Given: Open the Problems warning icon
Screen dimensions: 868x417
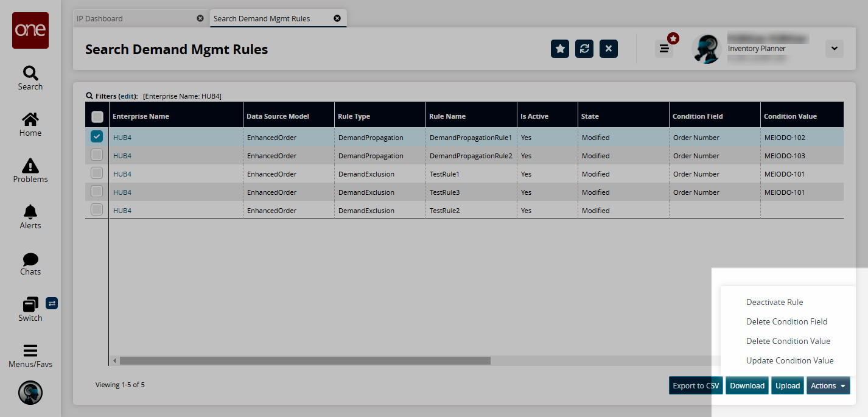Looking at the screenshot, I should (30, 165).
